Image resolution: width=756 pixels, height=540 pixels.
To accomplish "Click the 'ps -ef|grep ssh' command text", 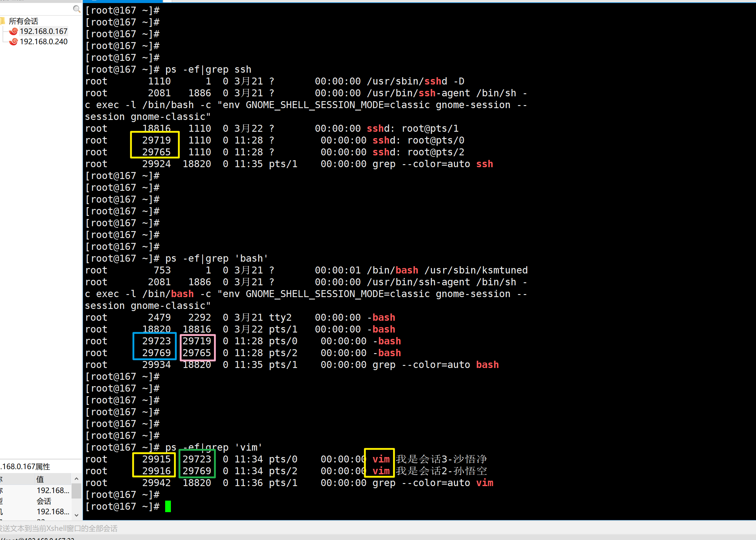I will (x=208, y=69).
